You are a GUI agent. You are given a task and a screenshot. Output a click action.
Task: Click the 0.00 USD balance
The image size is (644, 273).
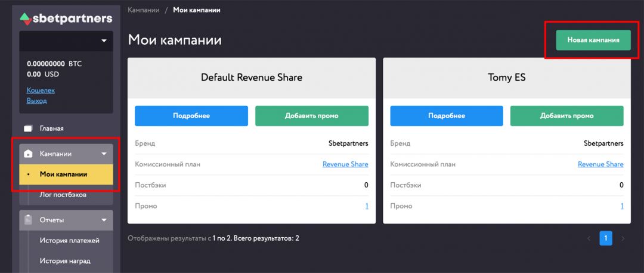click(43, 75)
